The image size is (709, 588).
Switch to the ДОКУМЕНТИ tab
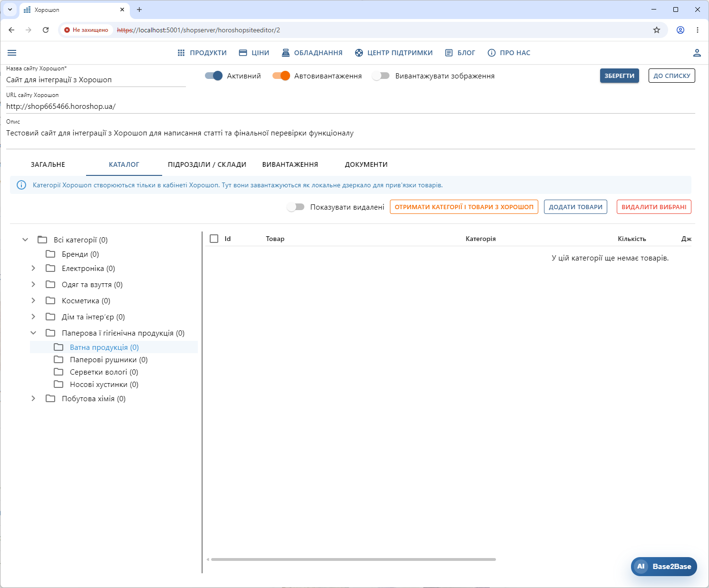(366, 164)
